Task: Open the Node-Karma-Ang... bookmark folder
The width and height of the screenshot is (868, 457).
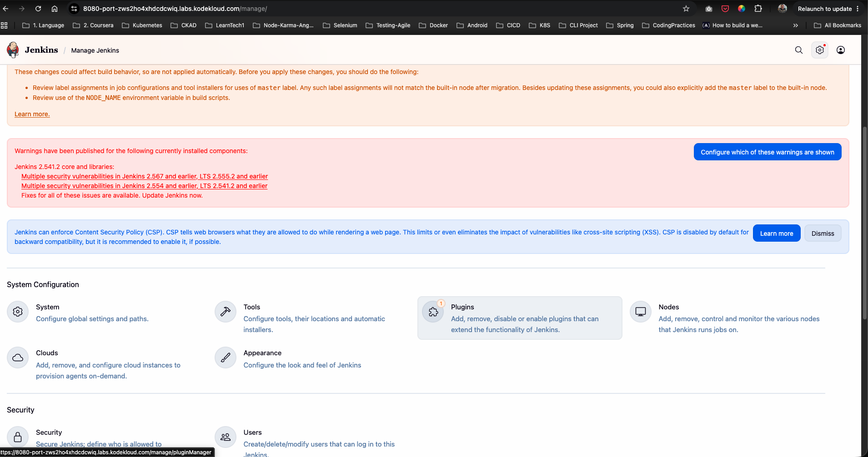Action: (x=283, y=25)
